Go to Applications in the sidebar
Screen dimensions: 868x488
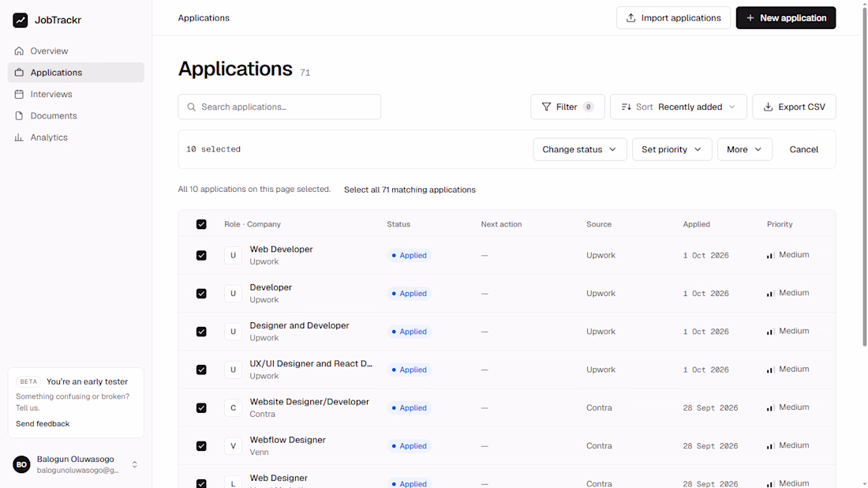76,73
